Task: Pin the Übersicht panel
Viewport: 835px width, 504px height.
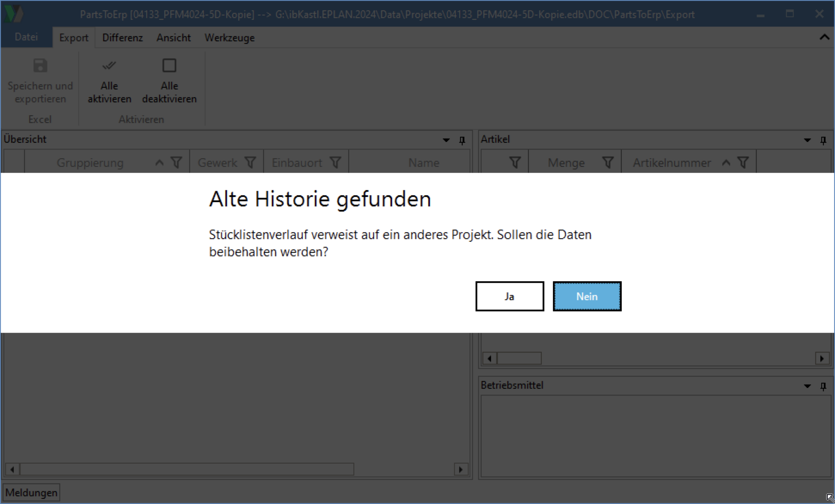Action: pos(462,140)
